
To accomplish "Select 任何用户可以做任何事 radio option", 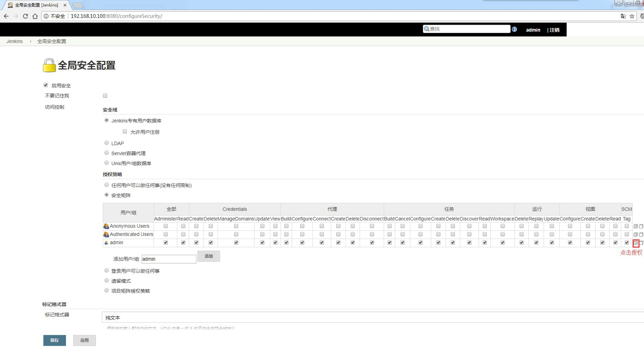I will point(107,185).
